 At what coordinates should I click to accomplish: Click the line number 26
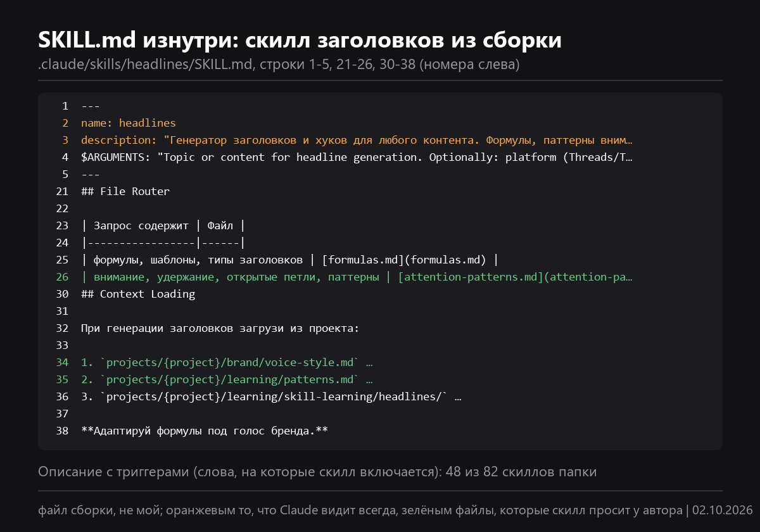click(x=62, y=277)
